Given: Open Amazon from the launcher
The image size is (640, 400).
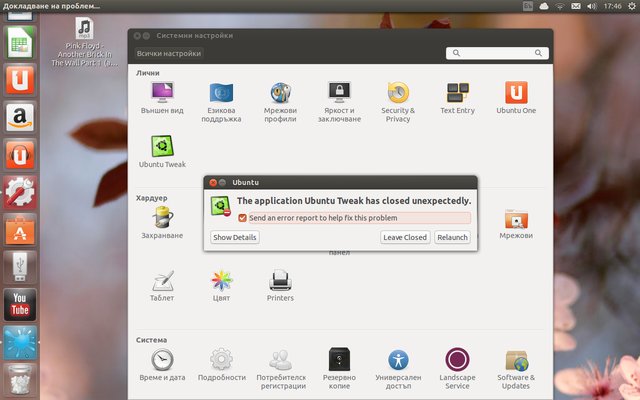Looking at the screenshot, I should [20, 118].
